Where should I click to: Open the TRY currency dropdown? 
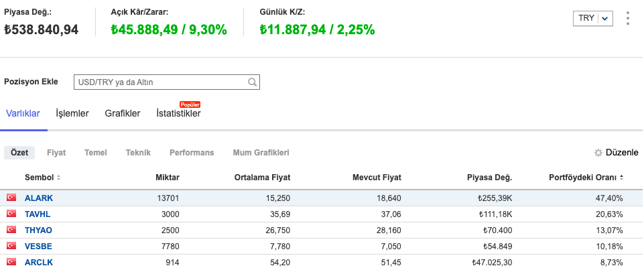click(x=593, y=19)
